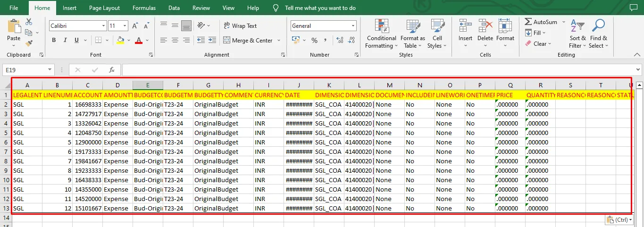Toggle Underline formatting
644x227 pixels.
76,41
